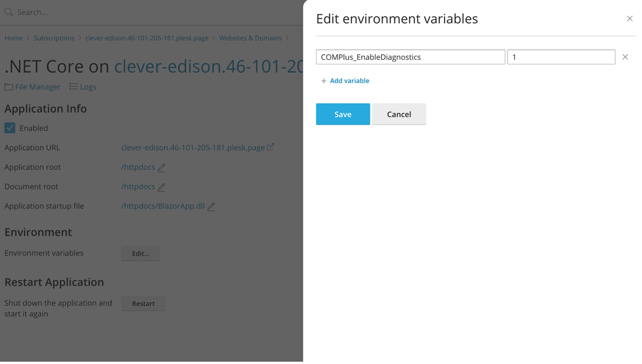Edit the Document root via pencil icon
This screenshot has width=642, height=364.
click(x=161, y=187)
